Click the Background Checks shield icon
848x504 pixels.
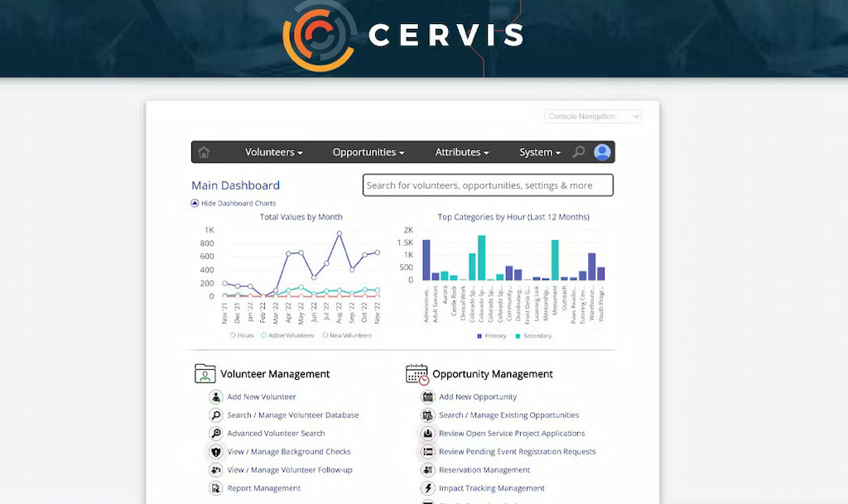coord(216,452)
